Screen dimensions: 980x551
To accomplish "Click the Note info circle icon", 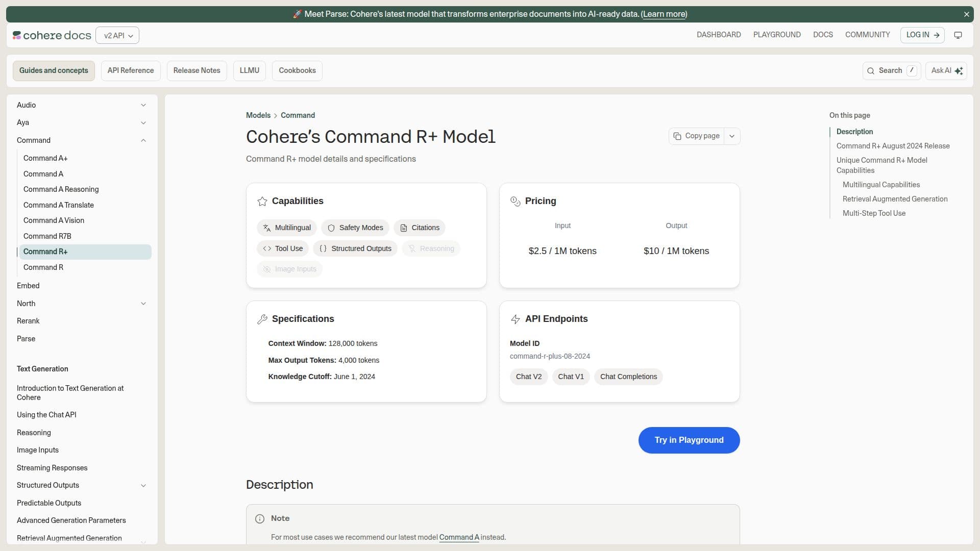I will 260,519.
